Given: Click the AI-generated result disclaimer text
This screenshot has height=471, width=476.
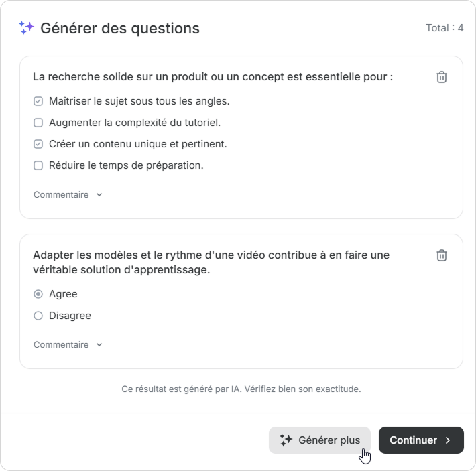Looking at the screenshot, I should tap(241, 389).
